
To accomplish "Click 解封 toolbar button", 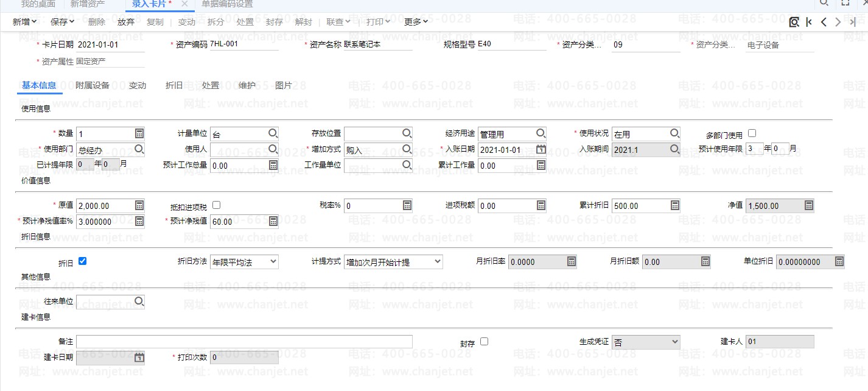I will point(303,22).
